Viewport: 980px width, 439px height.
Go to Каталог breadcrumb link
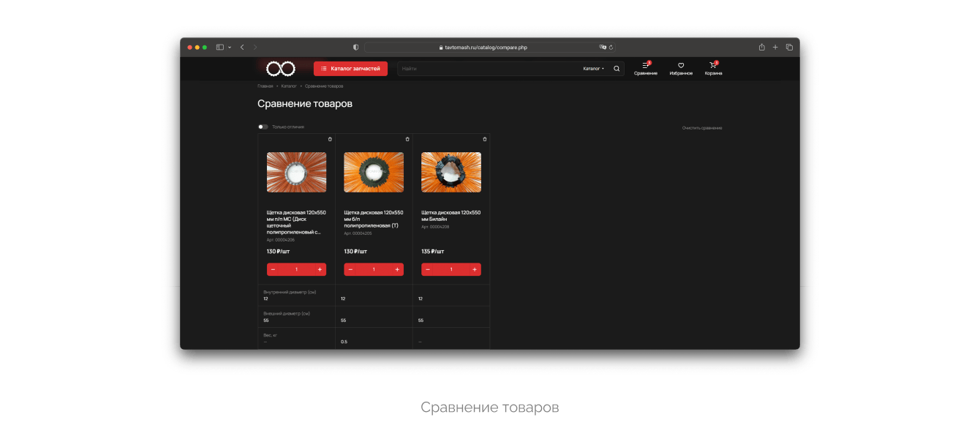click(x=289, y=86)
